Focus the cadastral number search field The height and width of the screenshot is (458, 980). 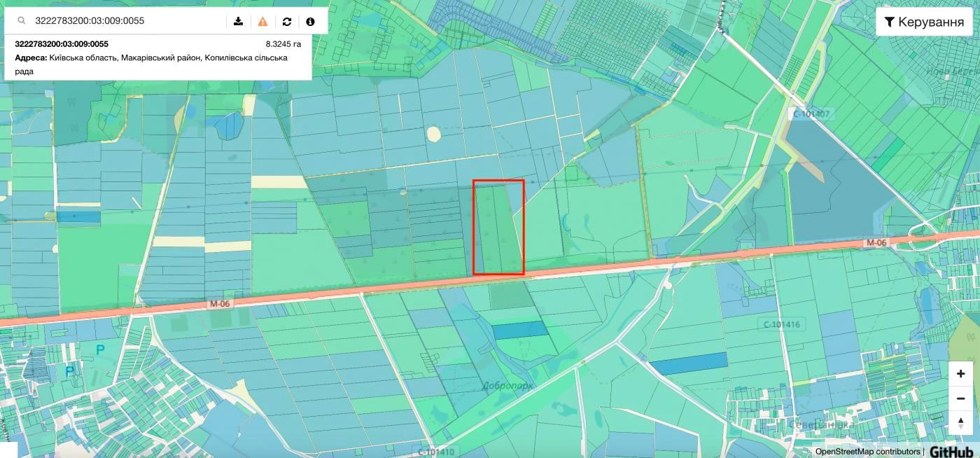pos(126,21)
